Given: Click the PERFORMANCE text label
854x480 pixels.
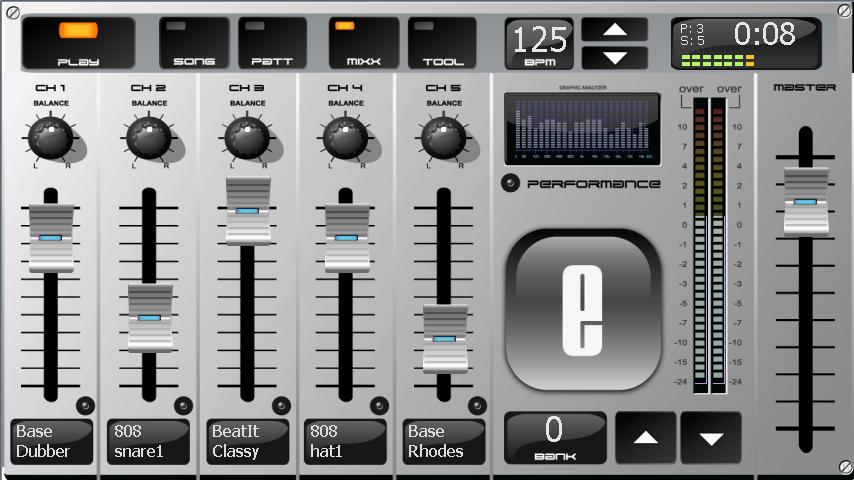Looking at the screenshot, I should coord(594,184).
